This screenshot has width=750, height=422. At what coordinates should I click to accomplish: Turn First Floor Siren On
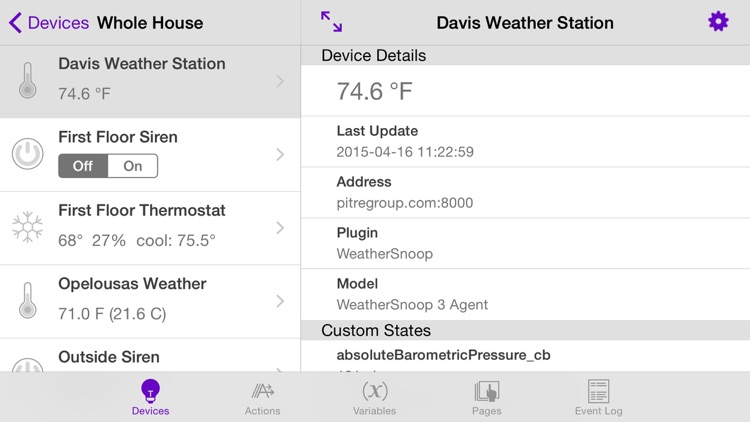click(x=132, y=166)
